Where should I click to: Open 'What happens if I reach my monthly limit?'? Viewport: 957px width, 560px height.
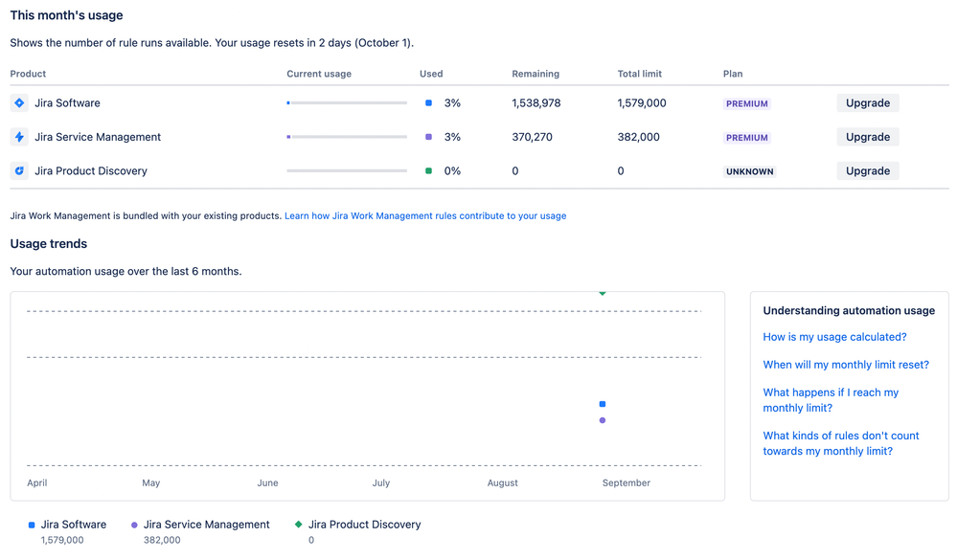831,400
